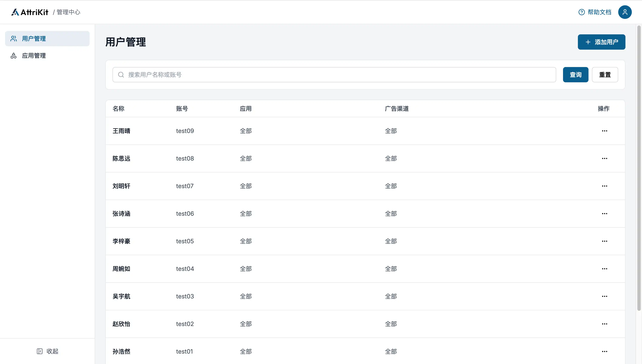Click the page vertical scrollbar
Image resolution: width=642 pixels, height=364 pixels.
point(639,168)
